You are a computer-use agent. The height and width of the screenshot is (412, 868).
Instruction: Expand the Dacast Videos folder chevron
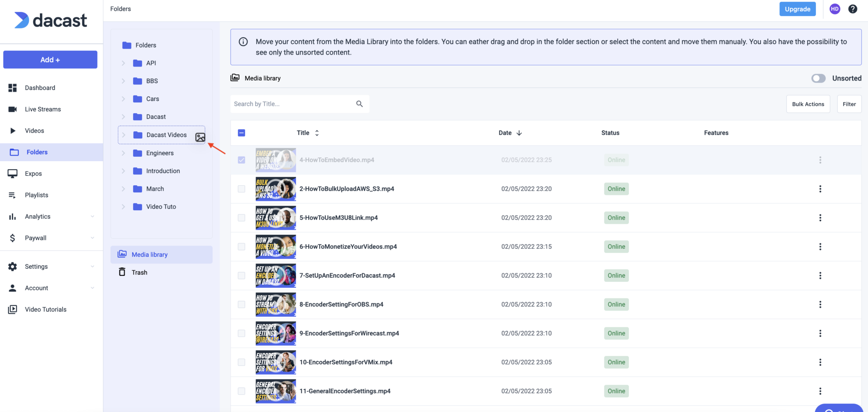point(123,135)
